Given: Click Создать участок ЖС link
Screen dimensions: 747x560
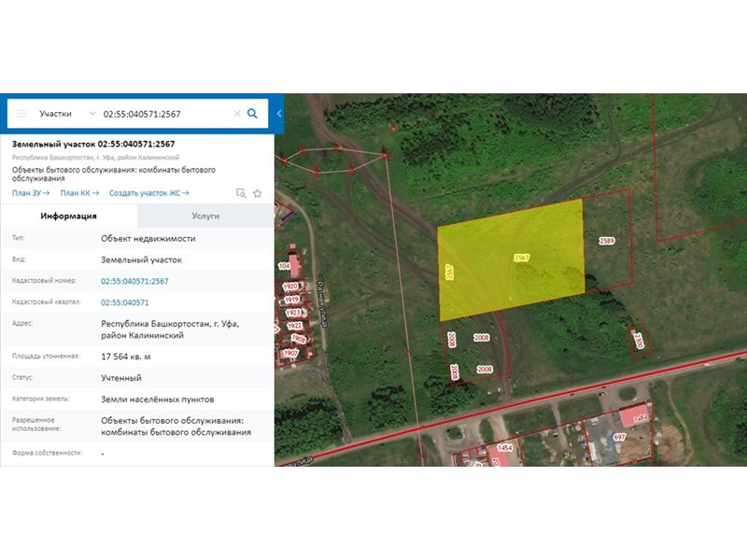Looking at the screenshot, I should tap(149, 193).
